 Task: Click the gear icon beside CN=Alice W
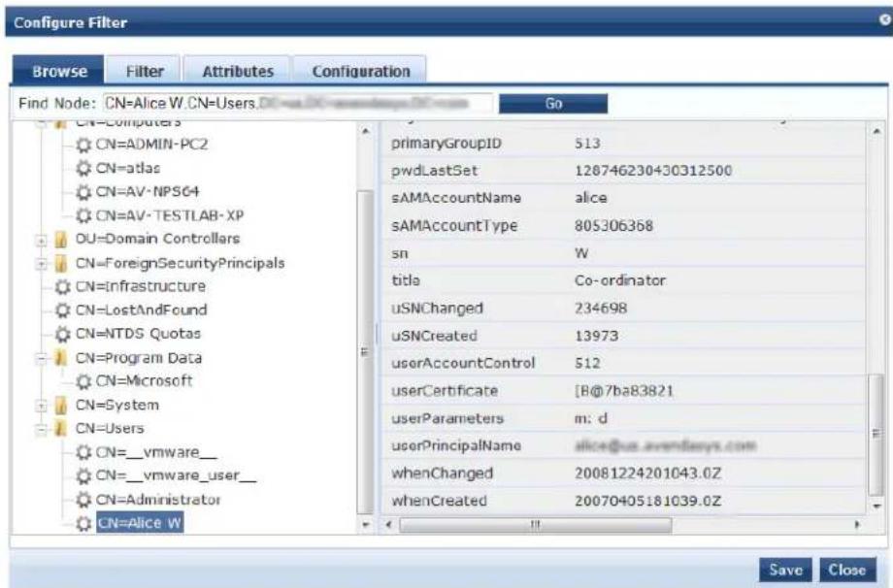click(x=83, y=523)
